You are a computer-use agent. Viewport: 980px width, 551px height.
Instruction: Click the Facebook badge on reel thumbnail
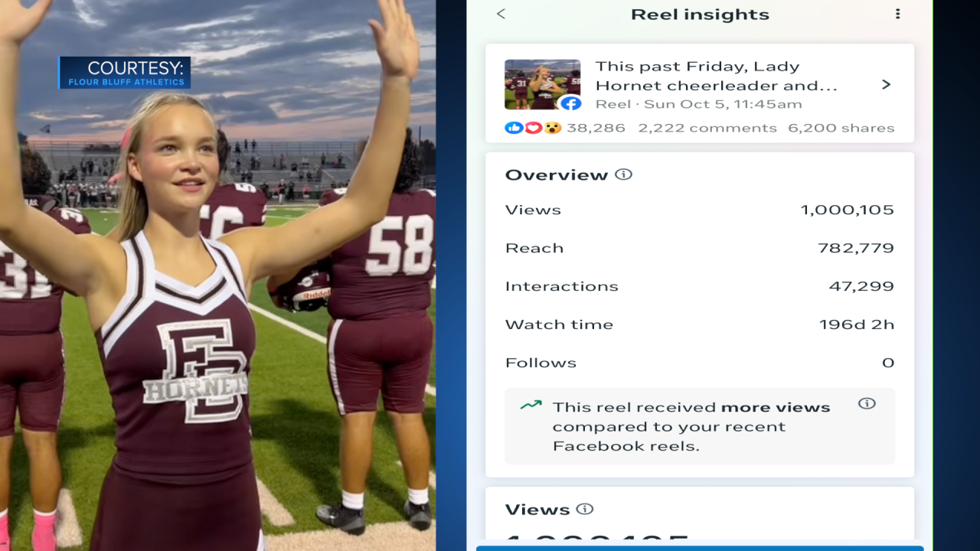(570, 103)
